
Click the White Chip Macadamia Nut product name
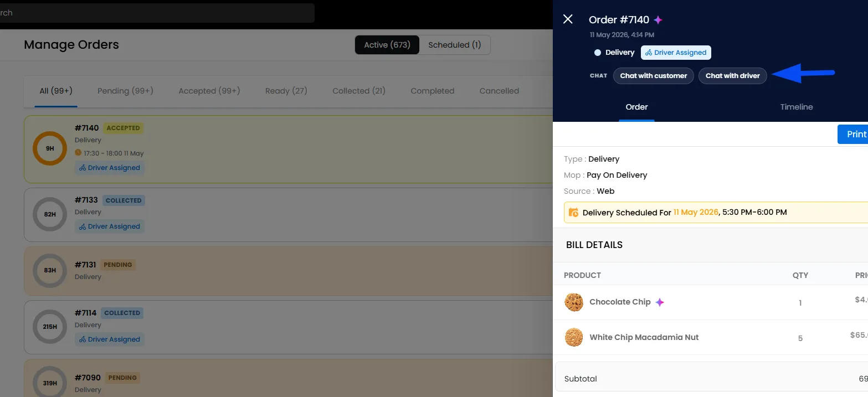[644, 337]
